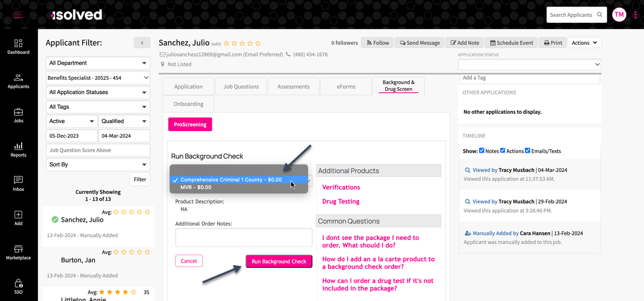Viewport: 644px width, 301px height.
Task: Click the Run Background Check button
Action: click(x=279, y=261)
